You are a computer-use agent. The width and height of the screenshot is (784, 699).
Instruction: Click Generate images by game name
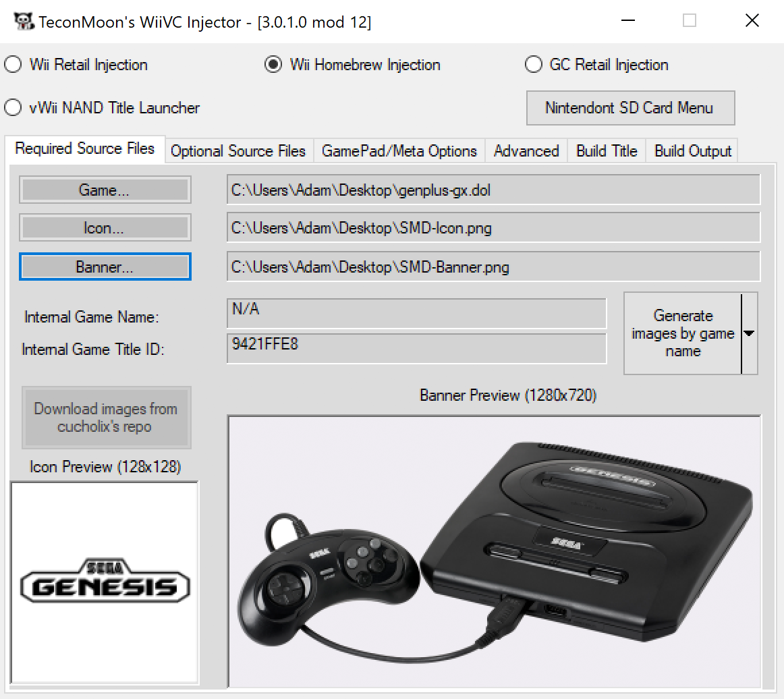683,333
